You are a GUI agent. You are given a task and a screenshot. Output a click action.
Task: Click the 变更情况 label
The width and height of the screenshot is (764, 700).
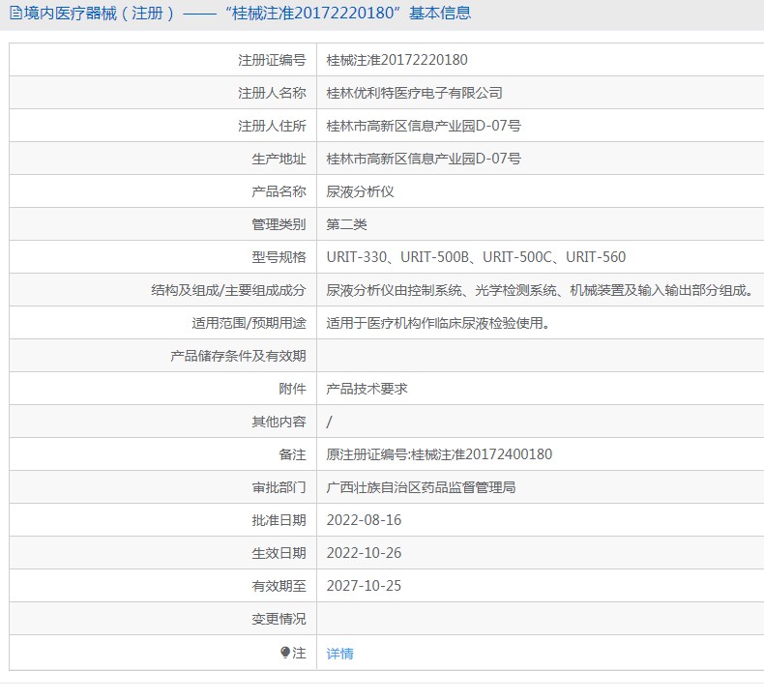pyautogui.click(x=279, y=619)
